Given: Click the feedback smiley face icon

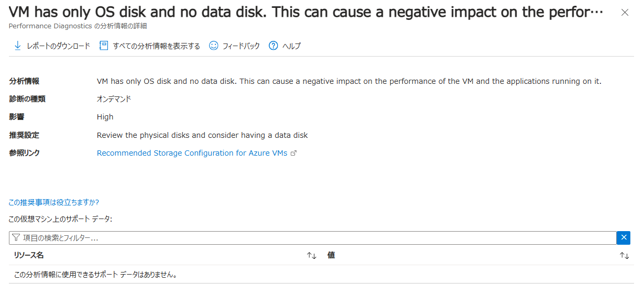Looking at the screenshot, I should 213,46.
